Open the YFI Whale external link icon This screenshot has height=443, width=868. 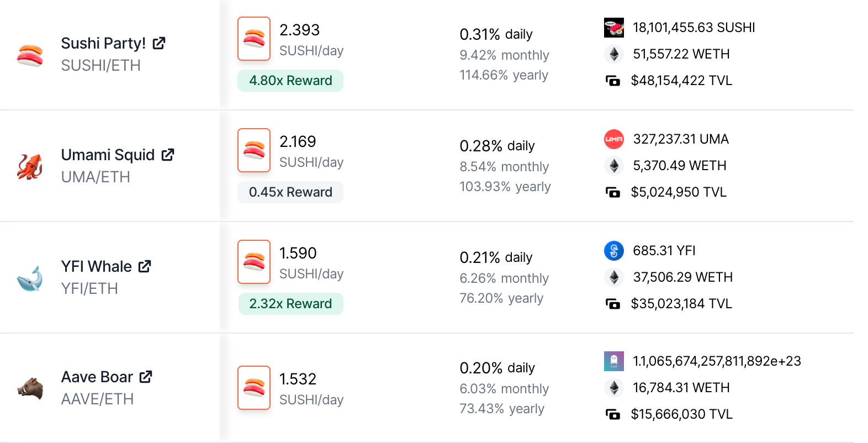pos(145,266)
